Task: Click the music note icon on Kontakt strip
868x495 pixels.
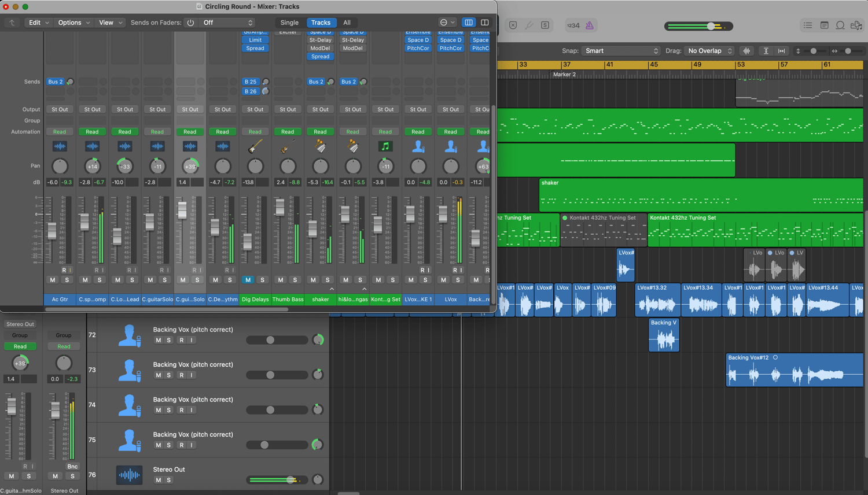Action: pyautogui.click(x=385, y=147)
